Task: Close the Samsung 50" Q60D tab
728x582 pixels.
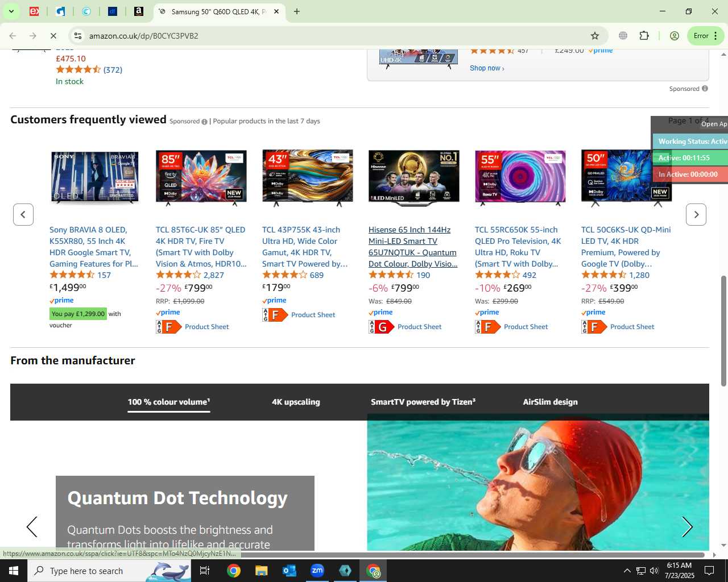Action: click(x=276, y=11)
